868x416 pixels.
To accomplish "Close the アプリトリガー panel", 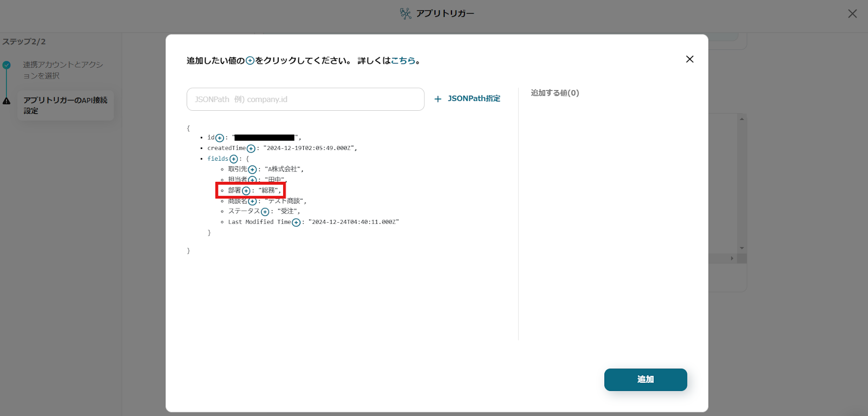I will pyautogui.click(x=852, y=14).
